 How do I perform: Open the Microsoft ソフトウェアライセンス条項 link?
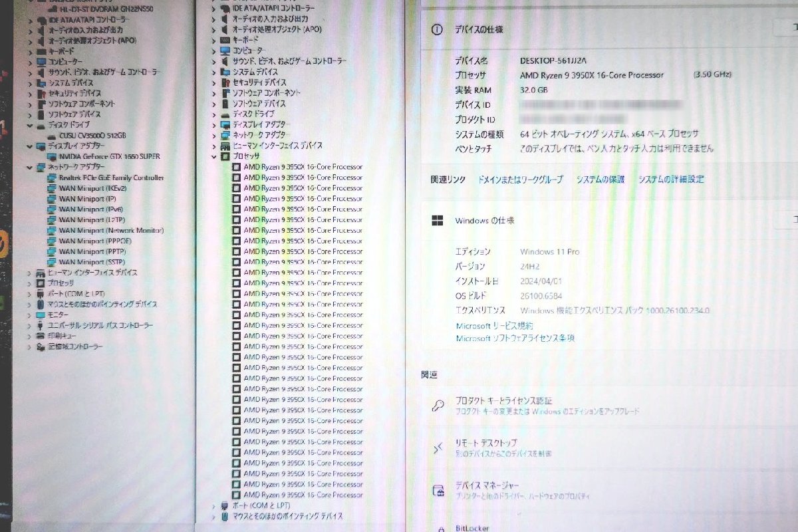(x=515, y=338)
